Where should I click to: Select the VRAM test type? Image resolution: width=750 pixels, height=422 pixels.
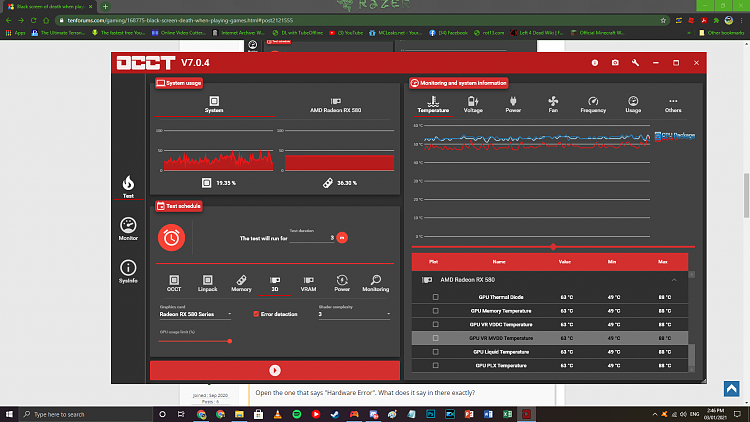[x=309, y=283]
